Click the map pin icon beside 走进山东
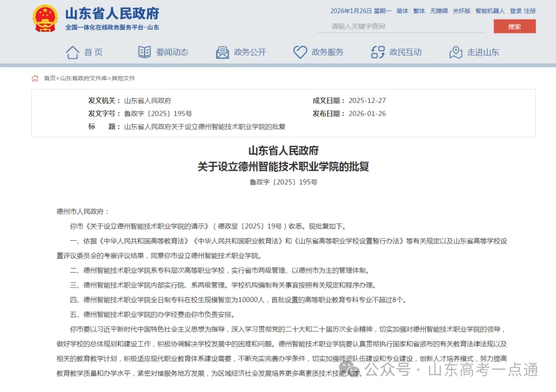The width and height of the screenshot is (556, 392). [456, 52]
